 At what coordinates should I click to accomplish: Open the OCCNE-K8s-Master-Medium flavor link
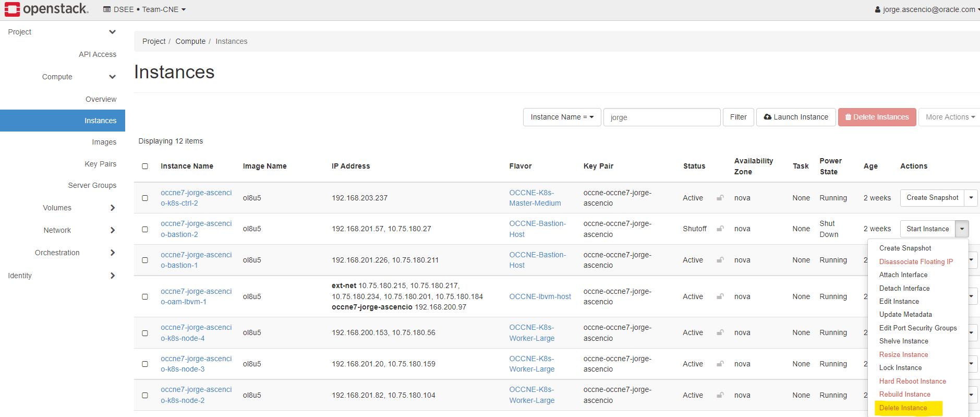535,198
